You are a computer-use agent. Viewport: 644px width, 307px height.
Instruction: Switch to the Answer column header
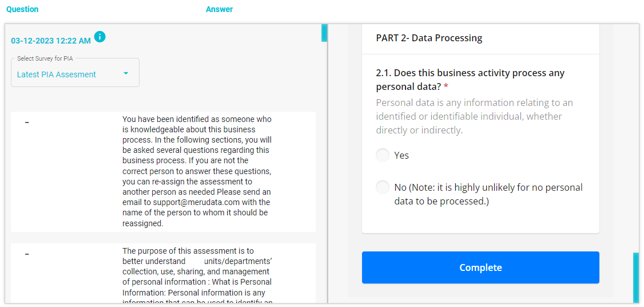point(219,9)
